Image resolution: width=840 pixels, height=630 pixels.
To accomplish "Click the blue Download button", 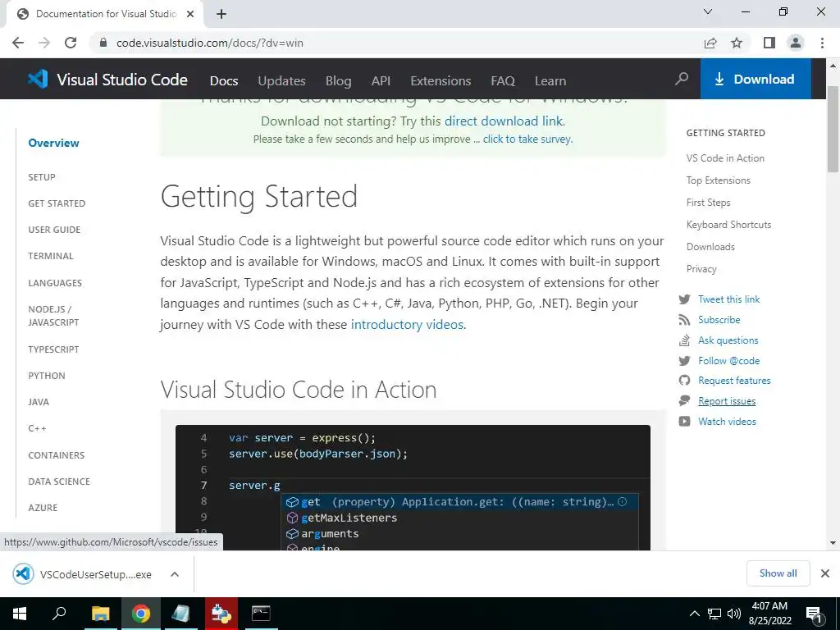I will pyautogui.click(x=756, y=80).
